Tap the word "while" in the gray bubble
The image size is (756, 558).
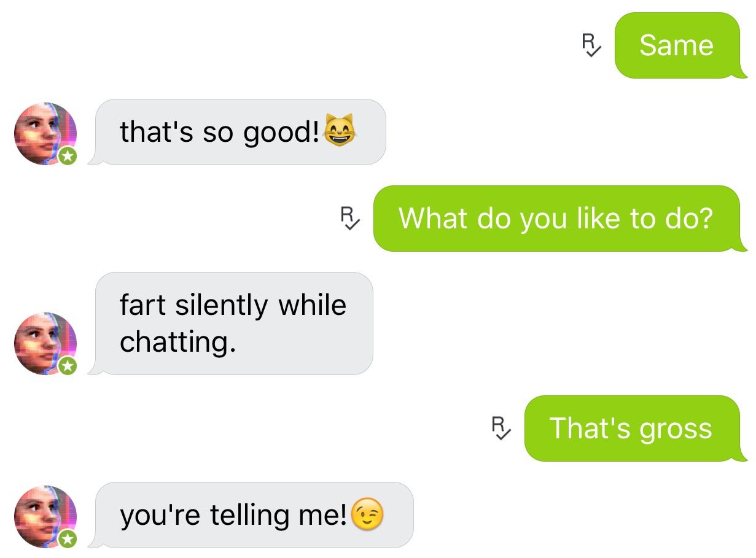312,305
